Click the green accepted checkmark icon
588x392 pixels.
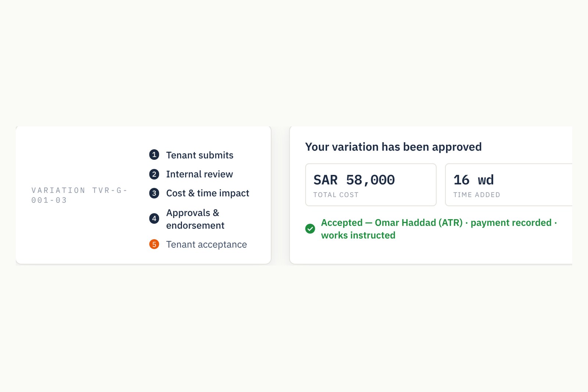pyautogui.click(x=310, y=229)
